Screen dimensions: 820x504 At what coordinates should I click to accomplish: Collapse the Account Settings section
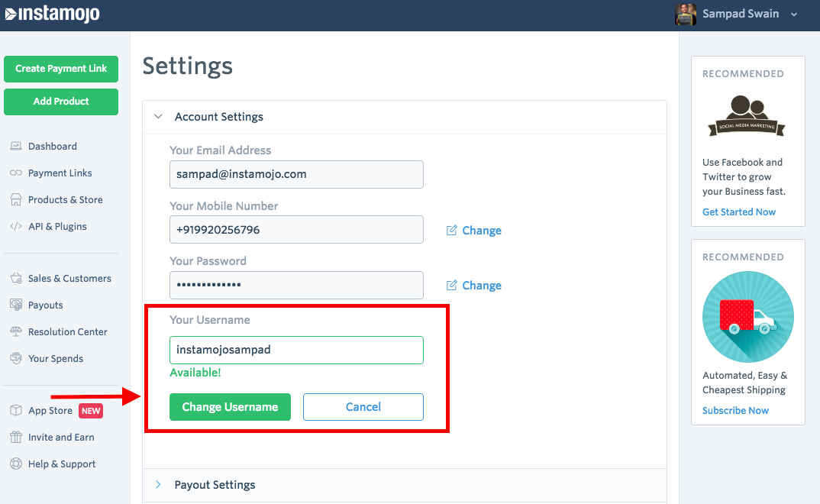(159, 117)
